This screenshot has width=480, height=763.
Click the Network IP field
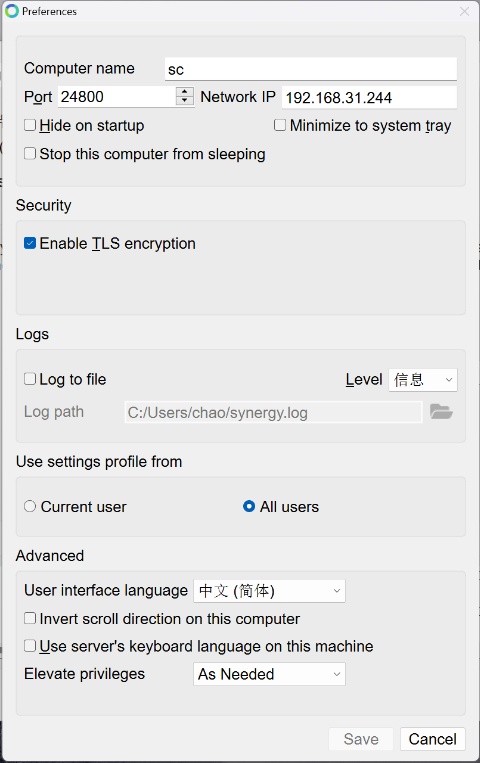coord(369,97)
